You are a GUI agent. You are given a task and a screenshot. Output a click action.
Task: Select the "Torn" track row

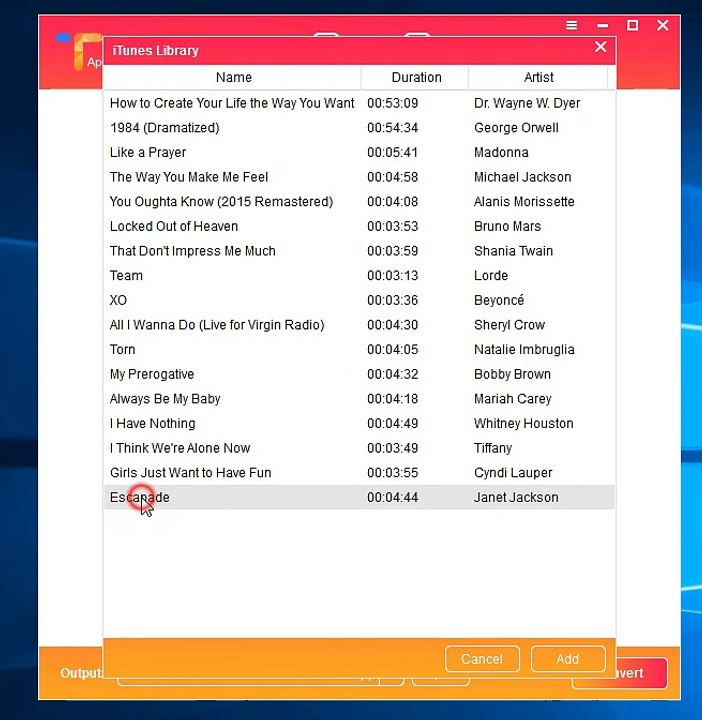click(x=359, y=349)
